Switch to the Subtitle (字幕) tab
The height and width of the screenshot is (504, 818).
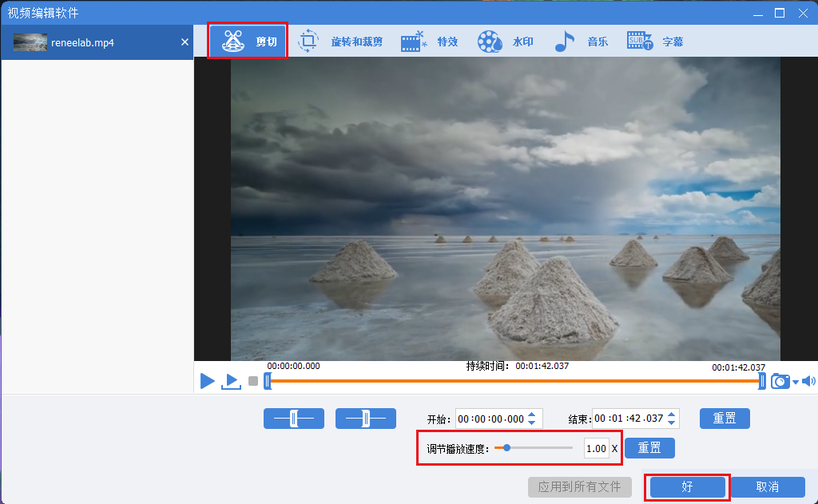tap(655, 42)
